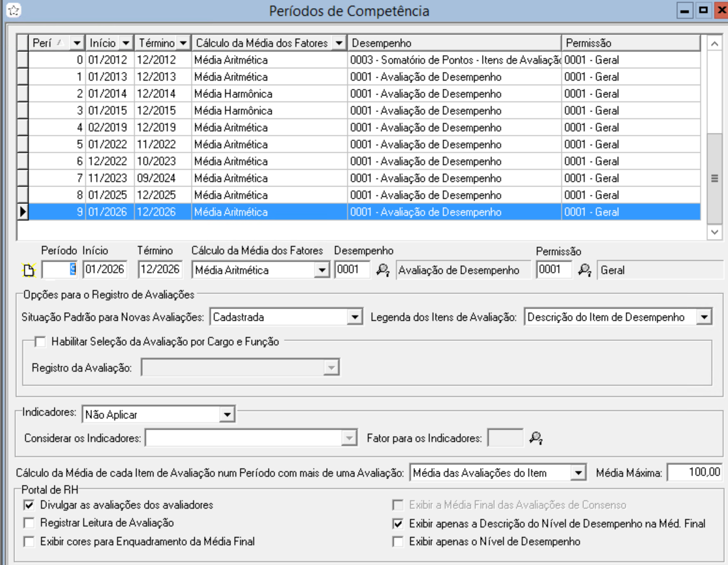Click the Término column header
This screenshot has width=728, height=565.
[156, 43]
